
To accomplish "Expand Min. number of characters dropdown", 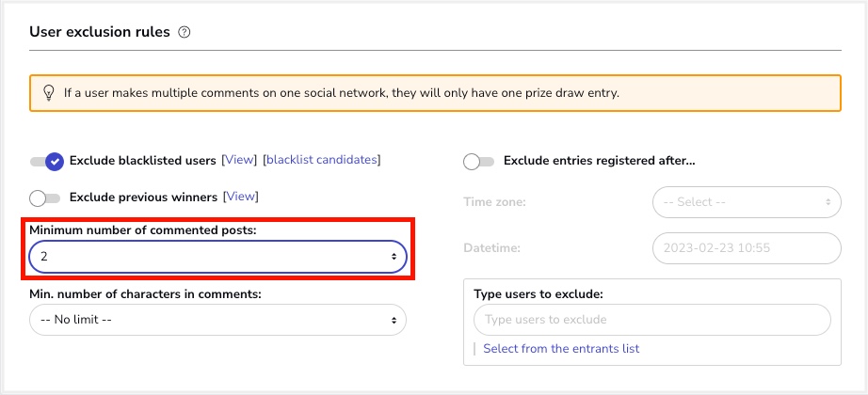I will pyautogui.click(x=217, y=320).
